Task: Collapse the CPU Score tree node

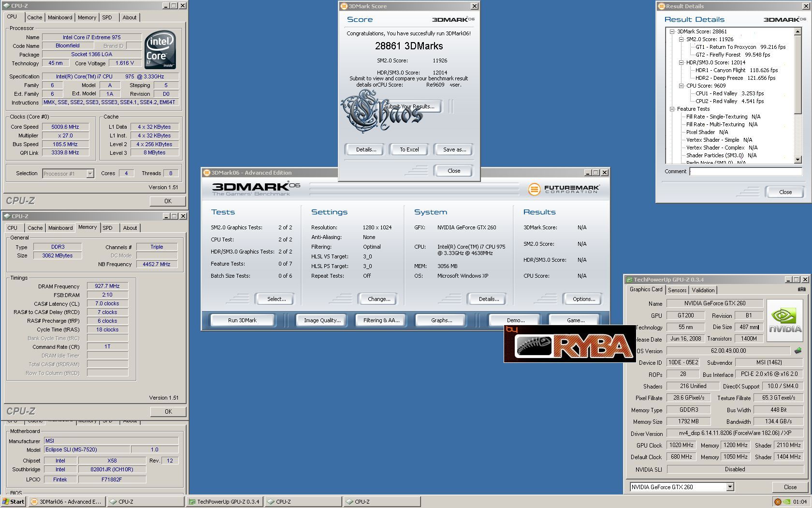Action: (x=681, y=86)
